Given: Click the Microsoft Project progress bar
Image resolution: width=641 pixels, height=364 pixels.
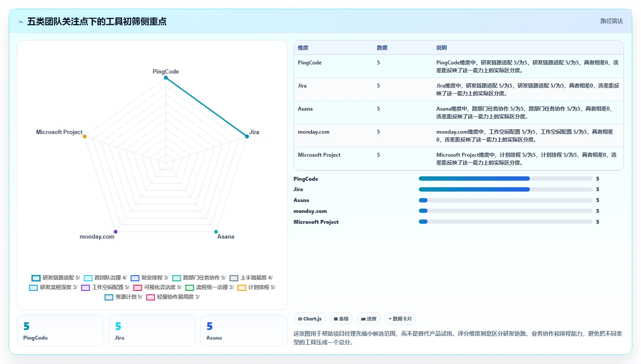Looking at the screenshot, I should (505, 222).
